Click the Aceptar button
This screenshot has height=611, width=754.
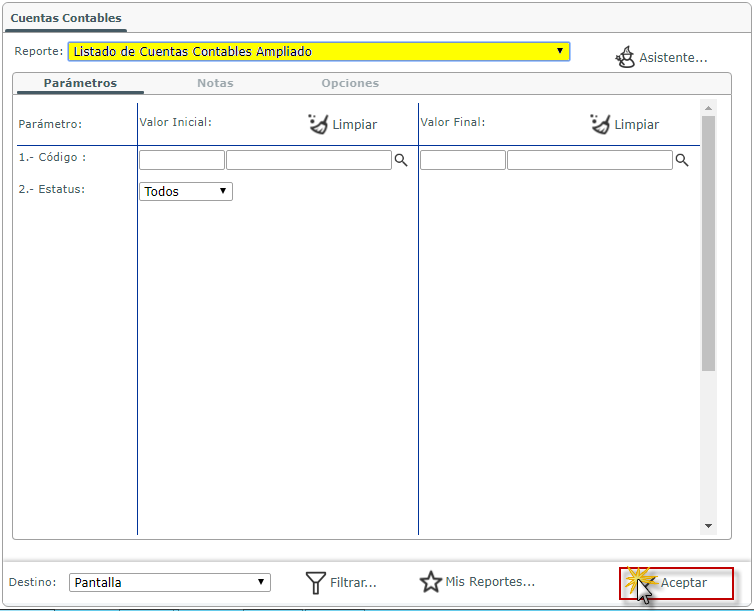677,583
